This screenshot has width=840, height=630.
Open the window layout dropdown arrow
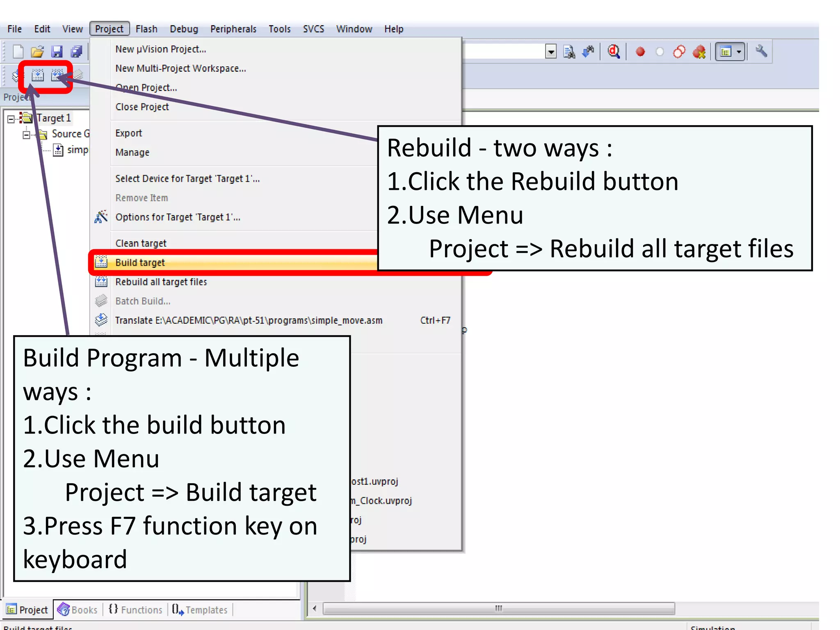(739, 52)
